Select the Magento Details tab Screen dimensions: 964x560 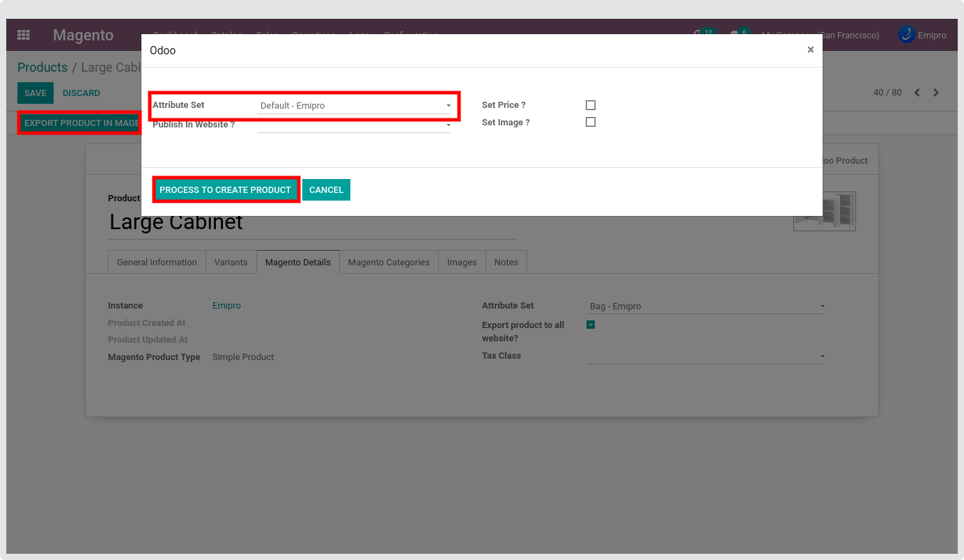(298, 262)
